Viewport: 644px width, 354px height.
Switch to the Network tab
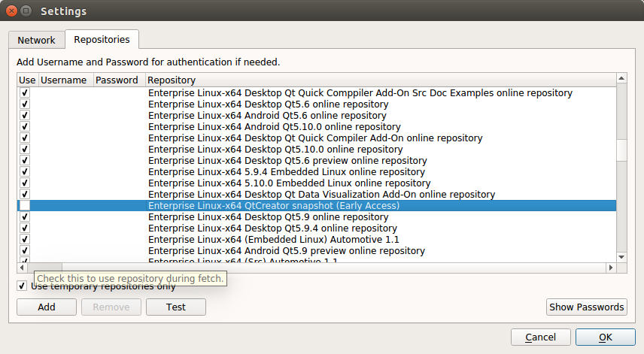click(37, 40)
